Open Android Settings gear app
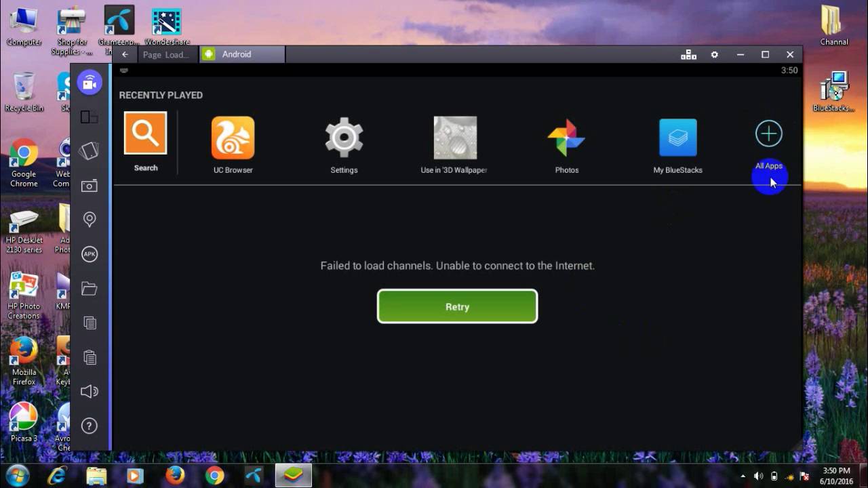 (344, 138)
